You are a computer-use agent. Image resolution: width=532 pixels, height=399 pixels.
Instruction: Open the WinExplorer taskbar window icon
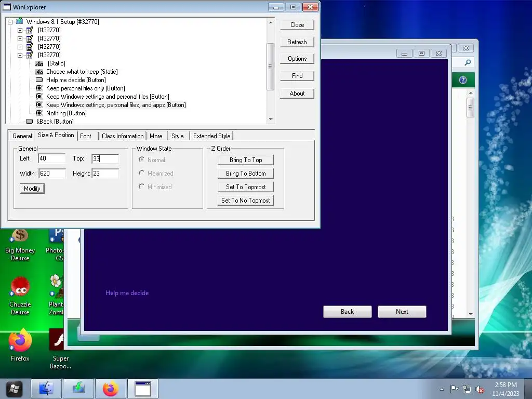pyautogui.click(x=143, y=389)
